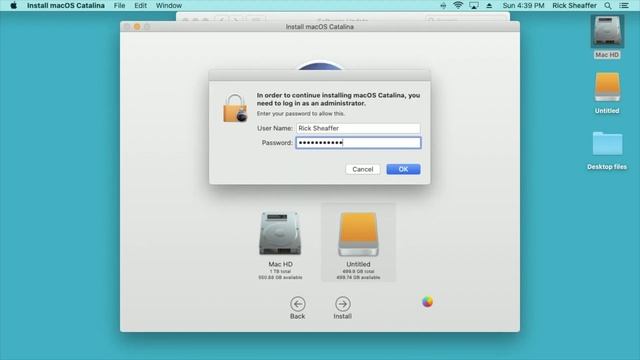Click the Wi-Fi status icon
Viewport: 640px width, 360px height.
click(458, 6)
